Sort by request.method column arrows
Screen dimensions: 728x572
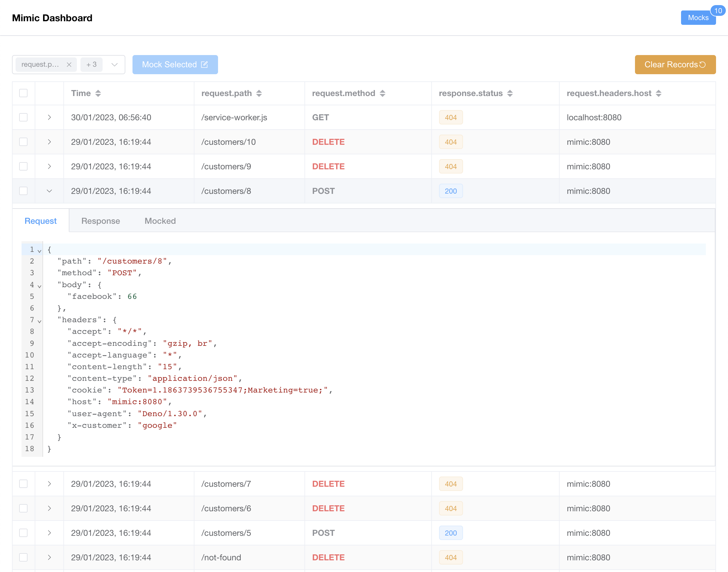coord(383,93)
